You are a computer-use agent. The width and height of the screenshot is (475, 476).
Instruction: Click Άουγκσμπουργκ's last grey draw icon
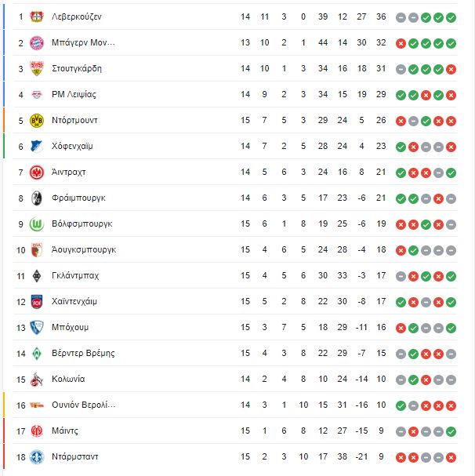(451, 250)
